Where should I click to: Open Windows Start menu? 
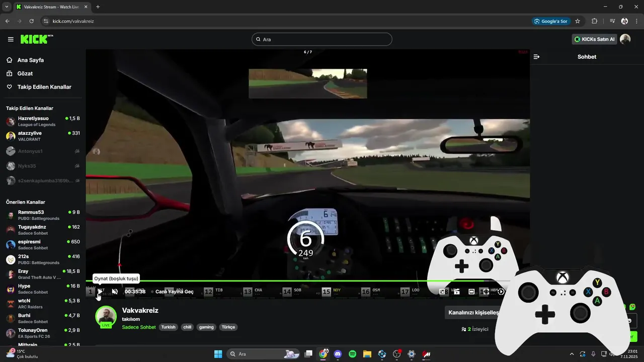coord(218,354)
